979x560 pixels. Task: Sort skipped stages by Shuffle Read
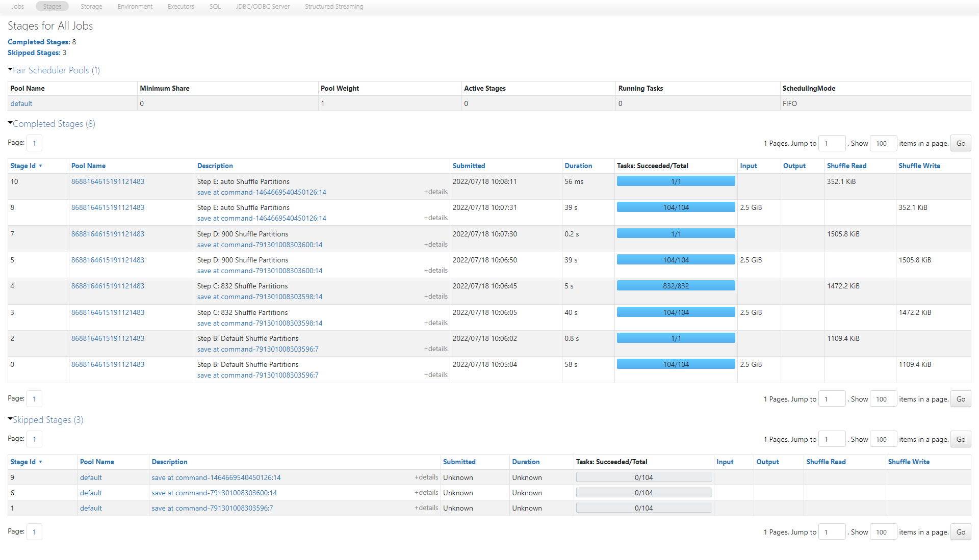coord(826,462)
